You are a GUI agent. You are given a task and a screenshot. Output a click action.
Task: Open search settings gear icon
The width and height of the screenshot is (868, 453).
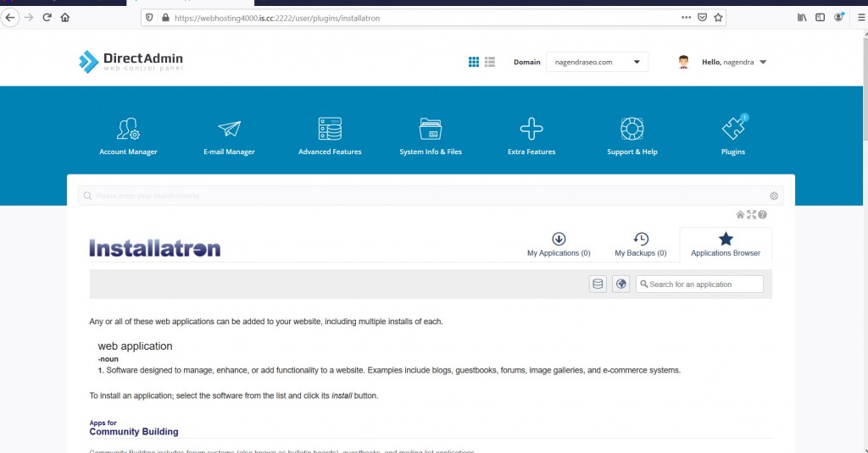coord(774,196)
